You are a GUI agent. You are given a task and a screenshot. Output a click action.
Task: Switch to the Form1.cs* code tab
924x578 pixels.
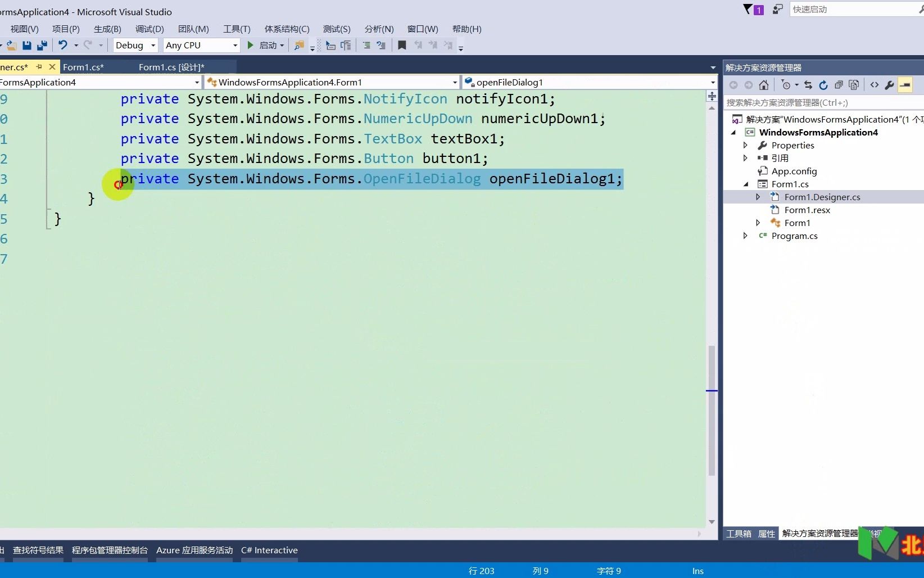click(83, 67)
